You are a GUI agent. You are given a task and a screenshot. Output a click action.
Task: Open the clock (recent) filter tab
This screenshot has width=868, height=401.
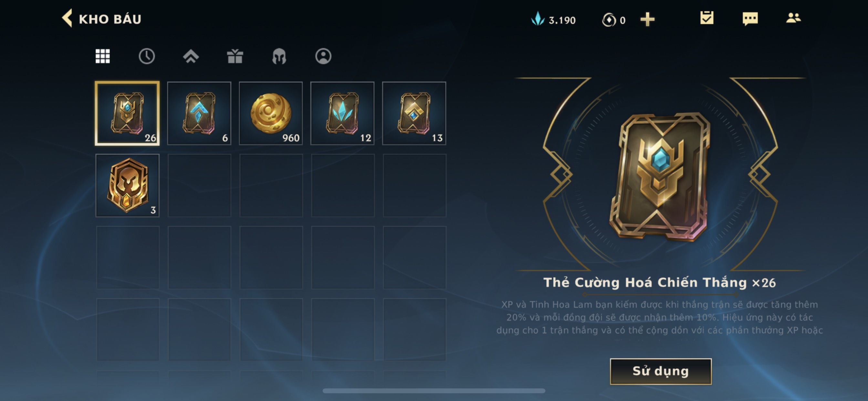click(147, 56)
